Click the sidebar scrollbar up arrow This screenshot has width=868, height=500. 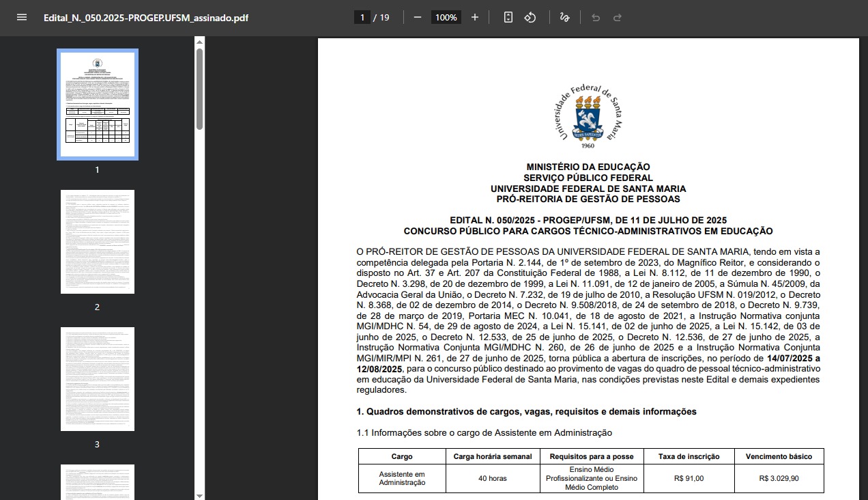click(199, 42)
